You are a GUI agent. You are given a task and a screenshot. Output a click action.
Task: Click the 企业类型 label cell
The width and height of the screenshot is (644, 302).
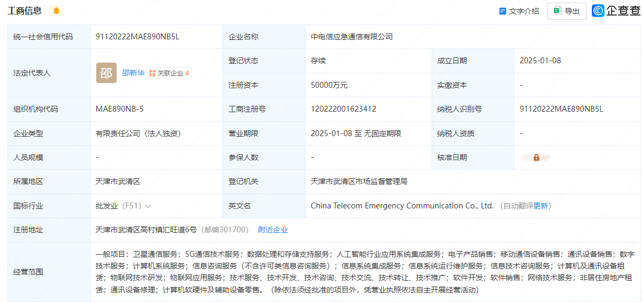point(49,133)
